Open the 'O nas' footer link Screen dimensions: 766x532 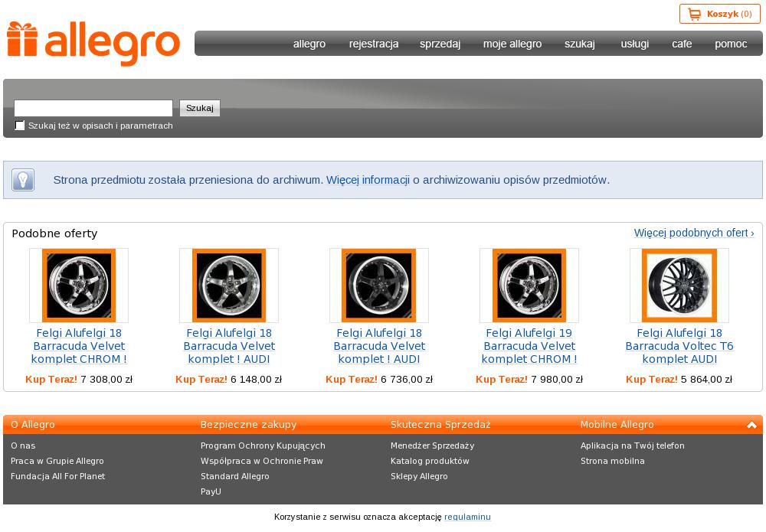tap(23, 446)
